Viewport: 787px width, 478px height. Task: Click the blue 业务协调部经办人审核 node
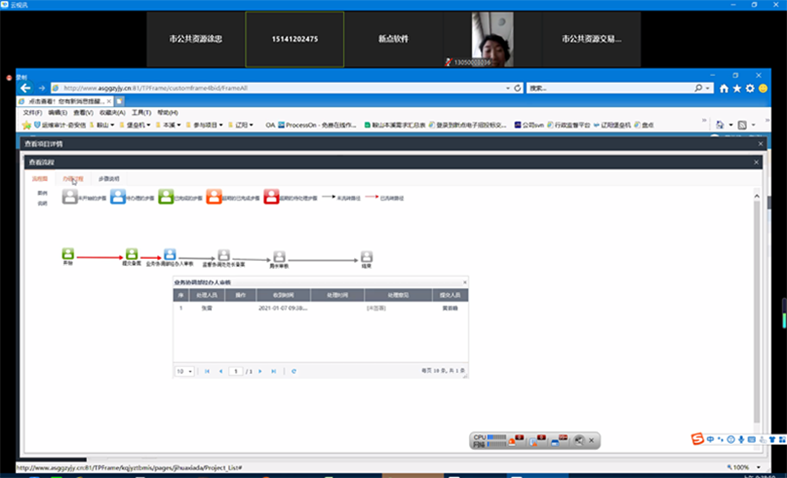[x=169, y=254]
